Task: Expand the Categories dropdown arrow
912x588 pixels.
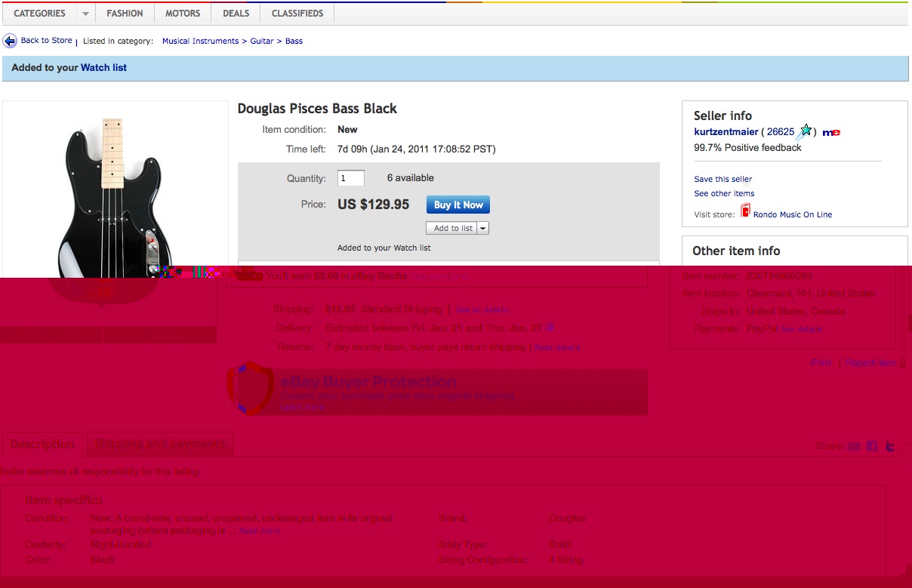Action: click(x=85, y=14)
